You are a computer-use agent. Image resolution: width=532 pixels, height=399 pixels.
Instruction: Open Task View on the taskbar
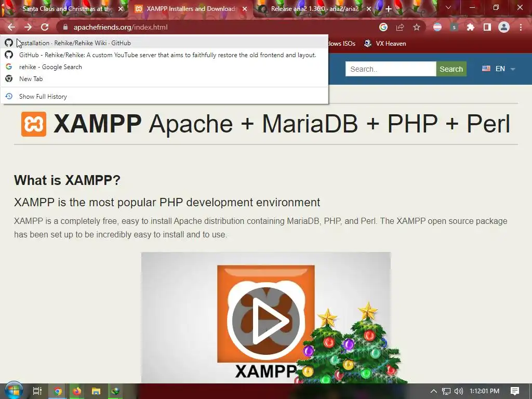coord(37,391)
